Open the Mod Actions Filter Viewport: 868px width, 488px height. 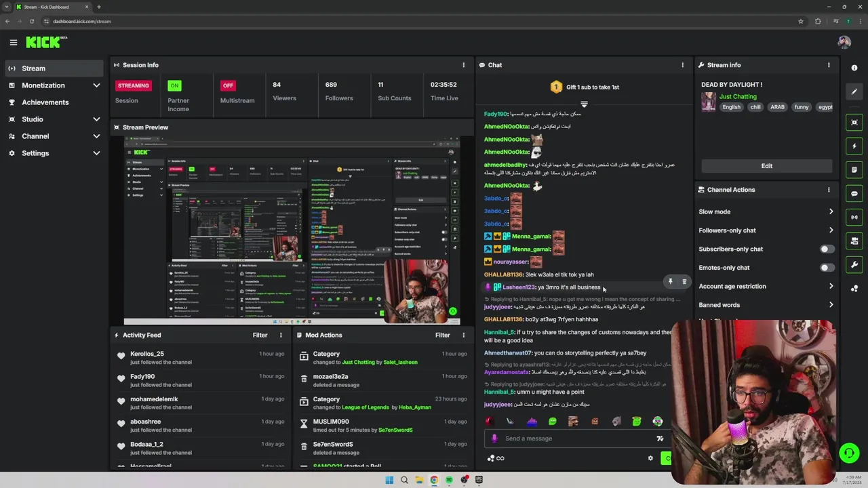point(443,335)
